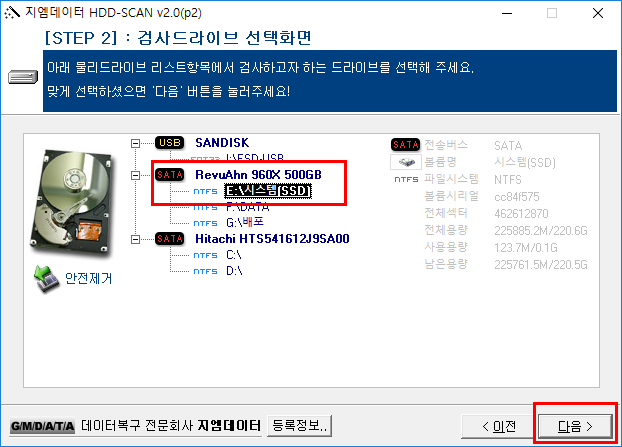Click the GMDATA logo at bottom left

(x=42, y=426)
